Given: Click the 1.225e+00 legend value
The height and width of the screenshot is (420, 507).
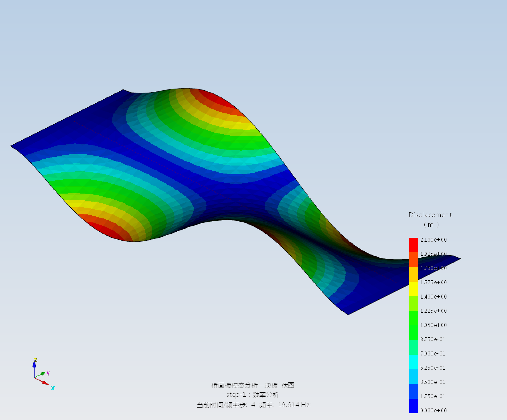Looking at the screenshot, I should [433, 311].
